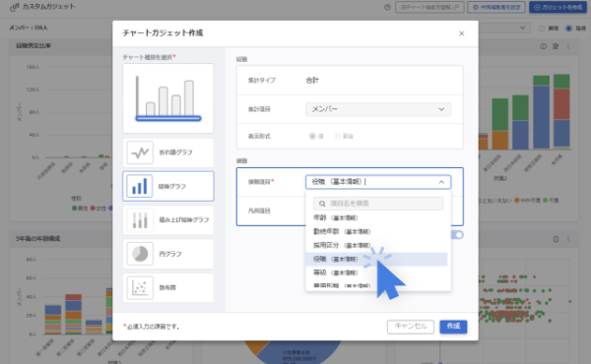Toggle the やや不満 orange legend swatch
The height and width of the screenshot is (364, 591).
click(x=517, y=201)
